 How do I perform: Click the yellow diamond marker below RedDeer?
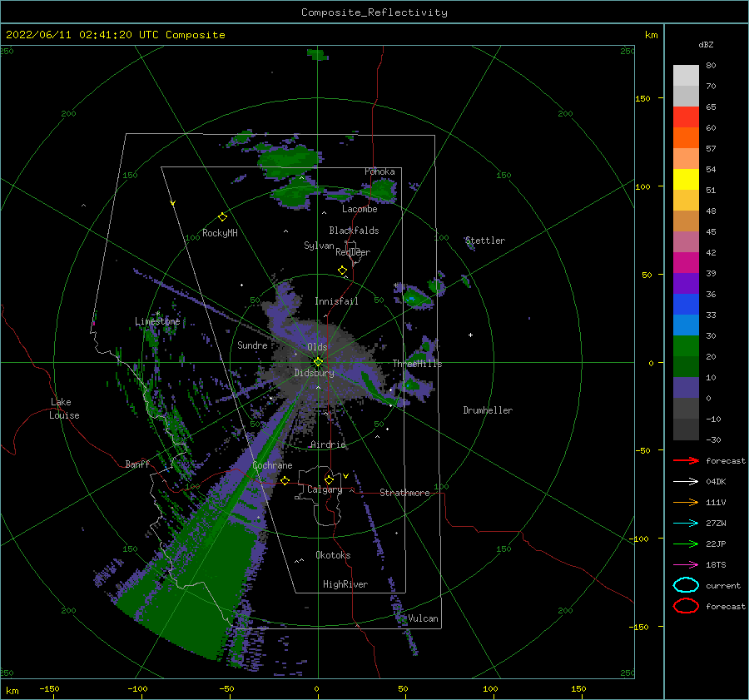pos(343,271)
